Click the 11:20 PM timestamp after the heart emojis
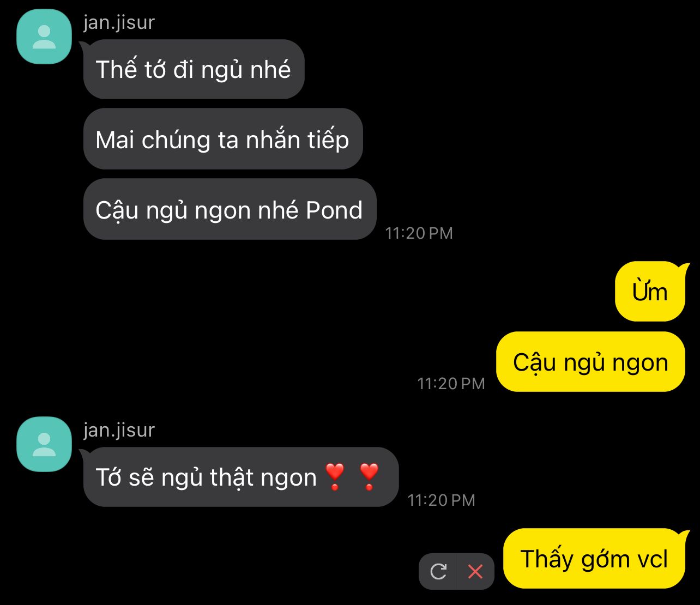 441,500
